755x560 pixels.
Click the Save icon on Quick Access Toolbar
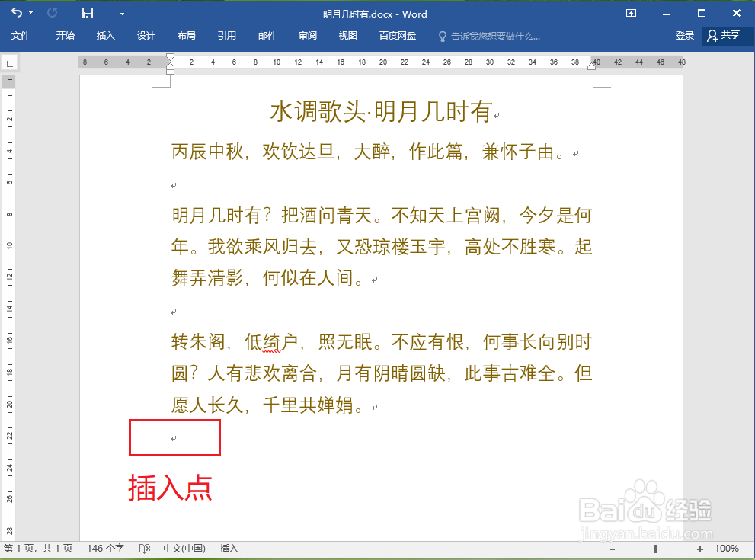(x=86, y=13)
